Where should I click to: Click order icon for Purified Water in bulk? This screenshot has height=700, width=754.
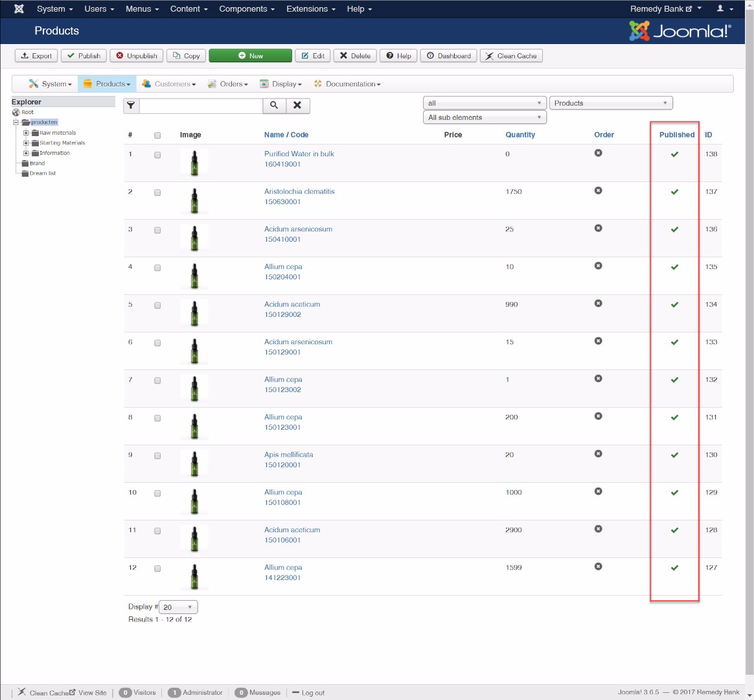click(x=598, y=153)
